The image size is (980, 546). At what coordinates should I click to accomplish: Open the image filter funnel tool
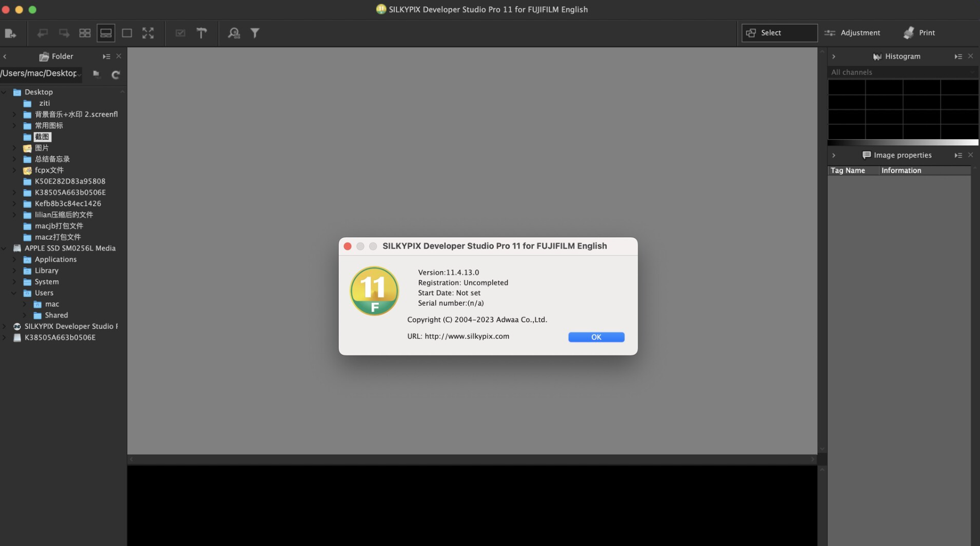(x=255, y=33)
